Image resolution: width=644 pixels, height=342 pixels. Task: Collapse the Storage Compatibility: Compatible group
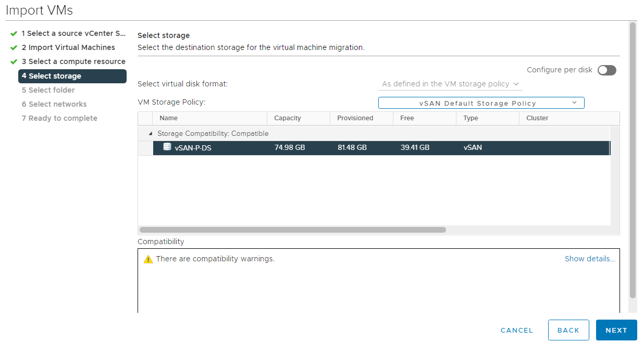pos(151,134)
